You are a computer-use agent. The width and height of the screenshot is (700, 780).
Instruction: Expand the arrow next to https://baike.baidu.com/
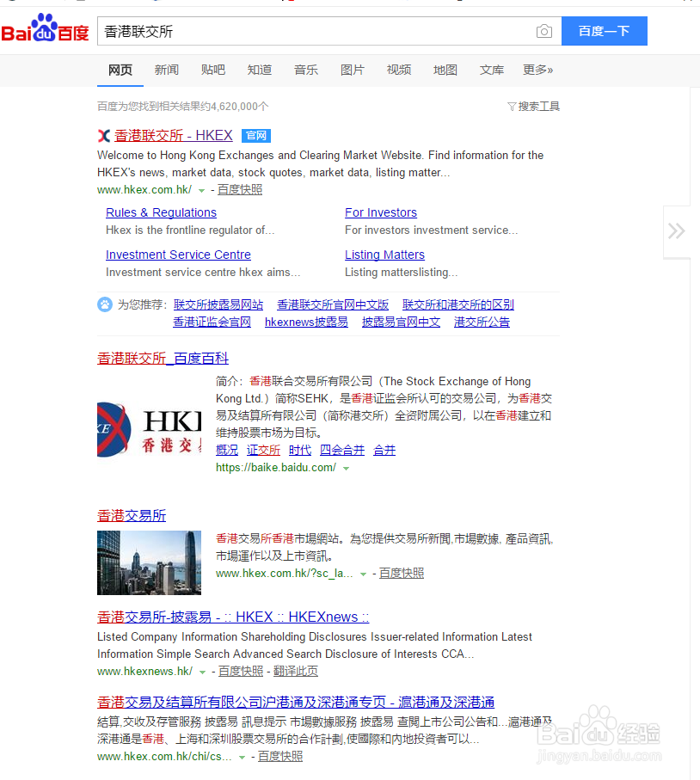click(347, 468)
